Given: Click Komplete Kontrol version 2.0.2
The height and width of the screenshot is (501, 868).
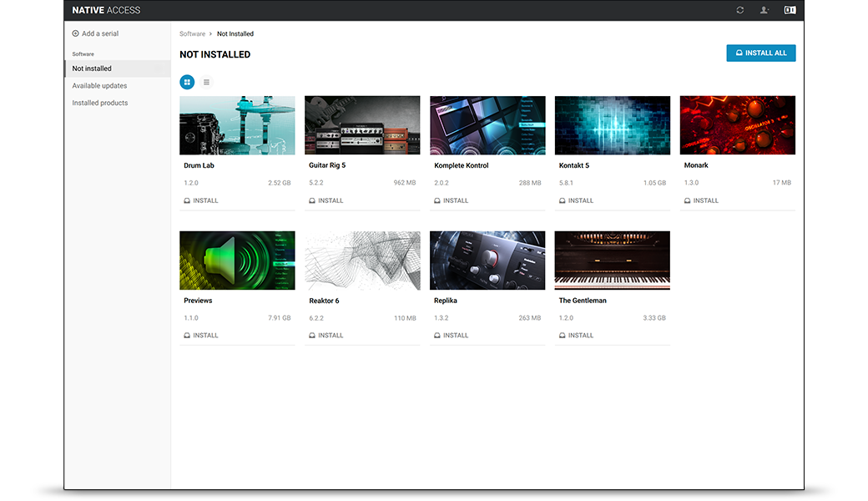Looking at the screenshot, I should [x=442, y=183].
